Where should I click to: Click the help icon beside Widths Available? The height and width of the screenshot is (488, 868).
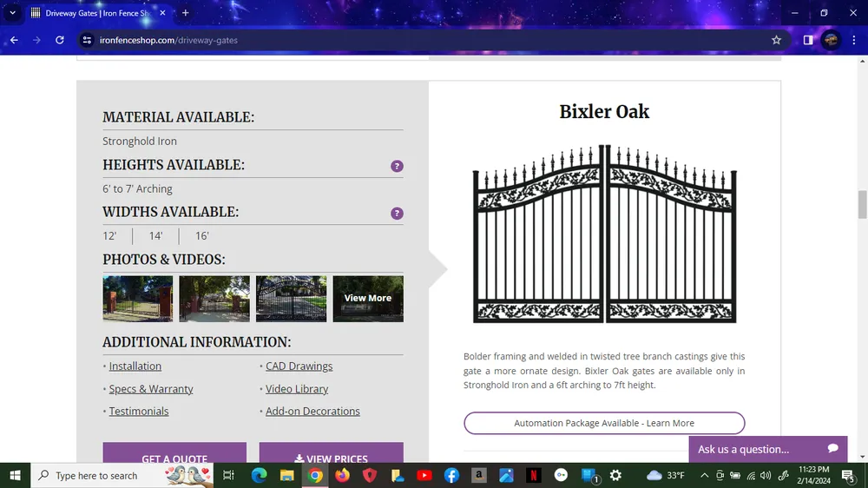click(397, 213)
